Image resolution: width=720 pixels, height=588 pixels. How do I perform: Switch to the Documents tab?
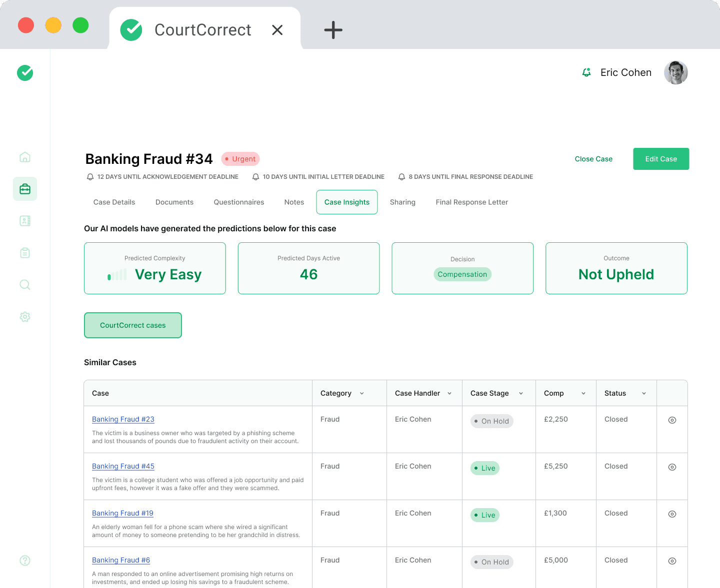[174, 202]
